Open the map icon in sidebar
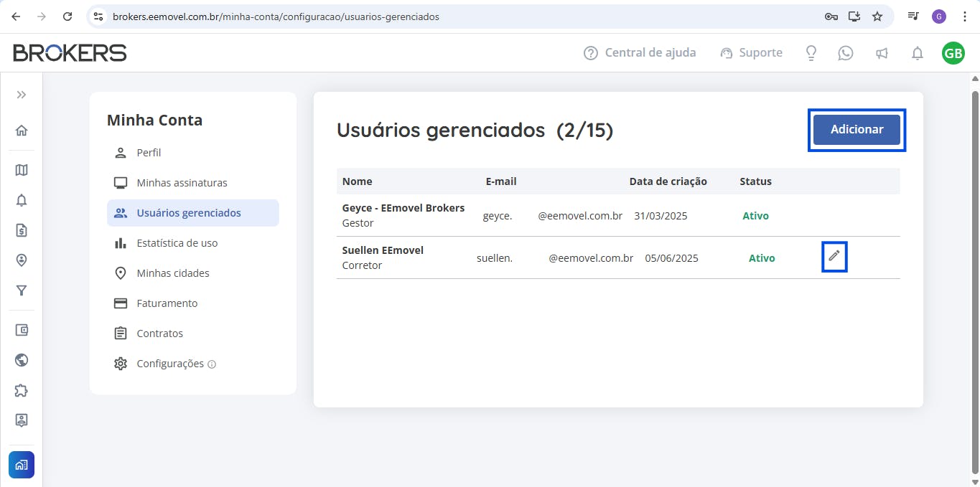Screen dimensions: 980x487 [x=22, y=170]
